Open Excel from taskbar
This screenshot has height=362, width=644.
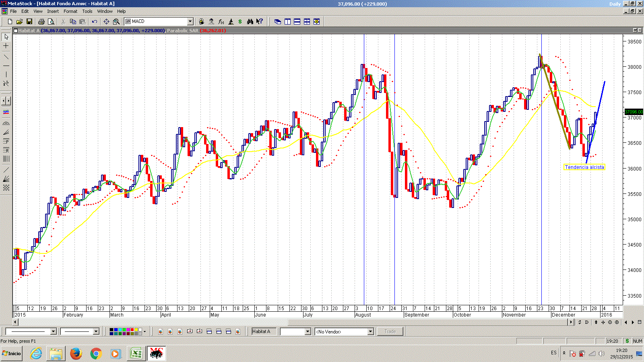pos(136,354)
